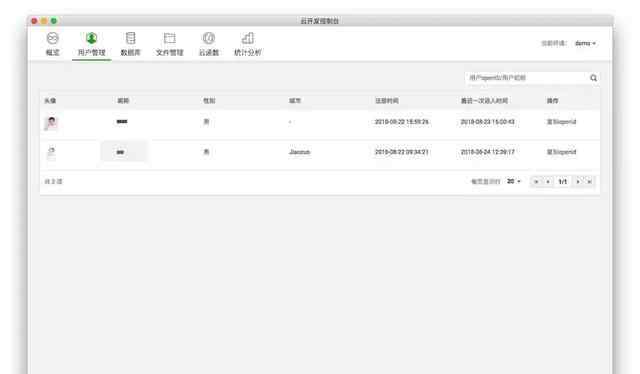Viewport: 640px width, 374px height.
Task: Focus the openid/nickname search field
Action: 527,78
